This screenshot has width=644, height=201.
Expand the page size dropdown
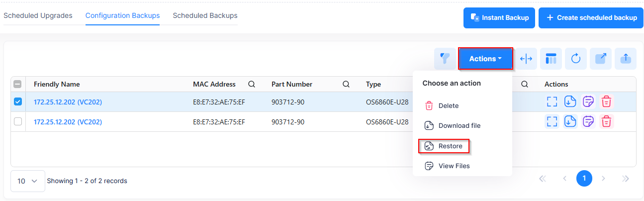point(28,181)
